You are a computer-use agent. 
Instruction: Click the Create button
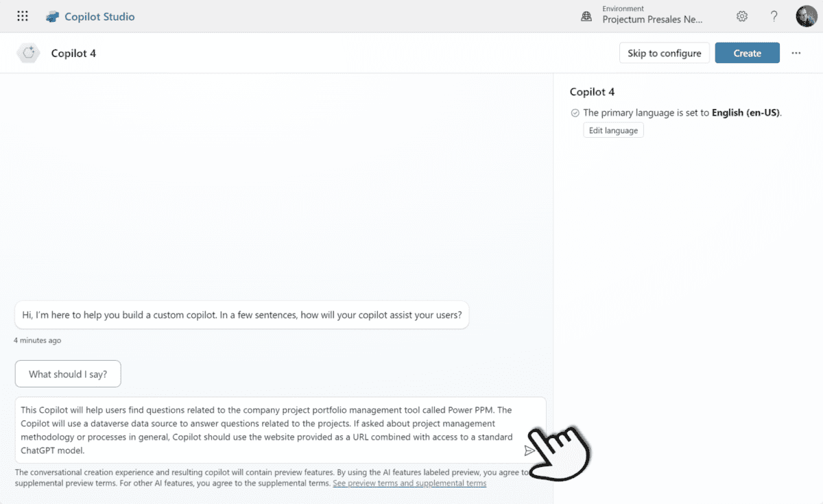[x=747, y=53]
